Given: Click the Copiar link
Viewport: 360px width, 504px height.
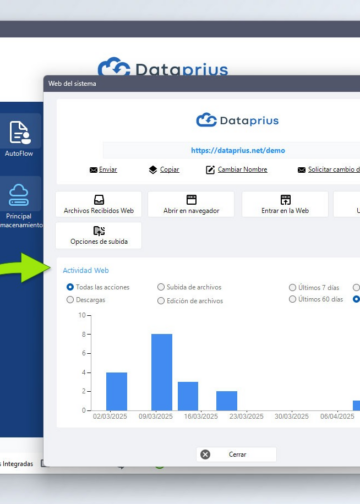Looking at the screenshot, I should click(x=169, y=169).
